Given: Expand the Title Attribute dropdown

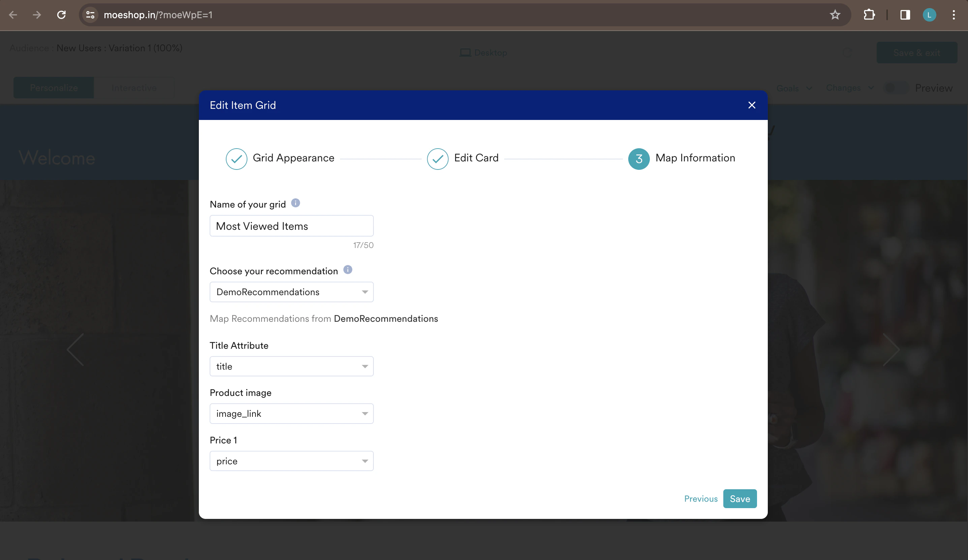Looking at the screenshot, I should [292, 366].
